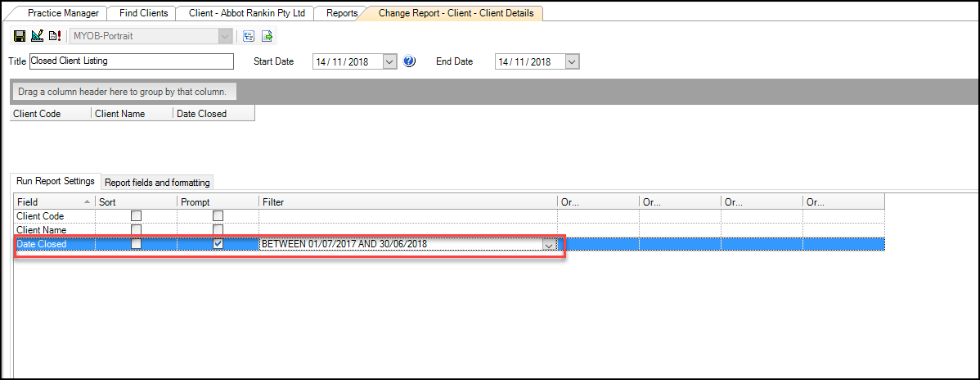Click into the Title text field

pyautogui.click(x=131, y=61)
